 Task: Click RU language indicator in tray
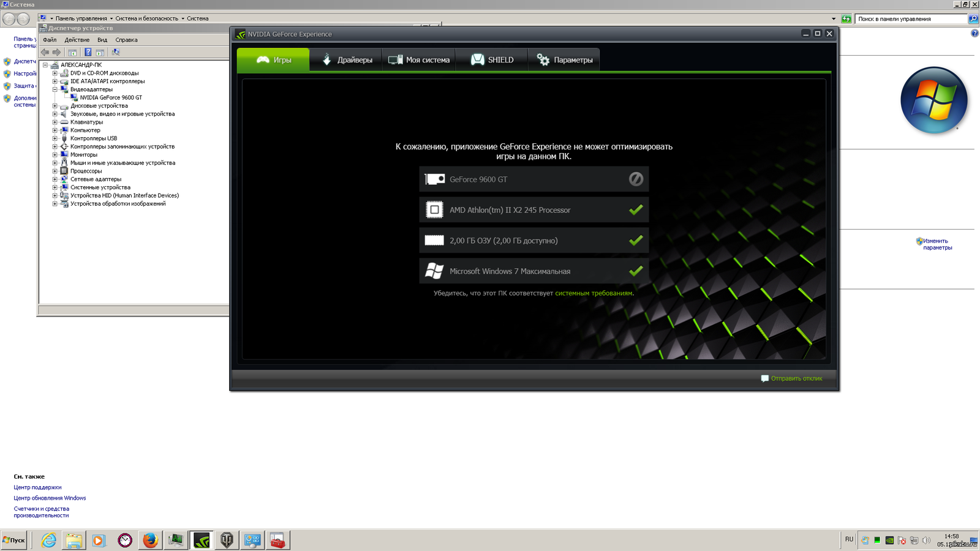(x=849, y=539)
